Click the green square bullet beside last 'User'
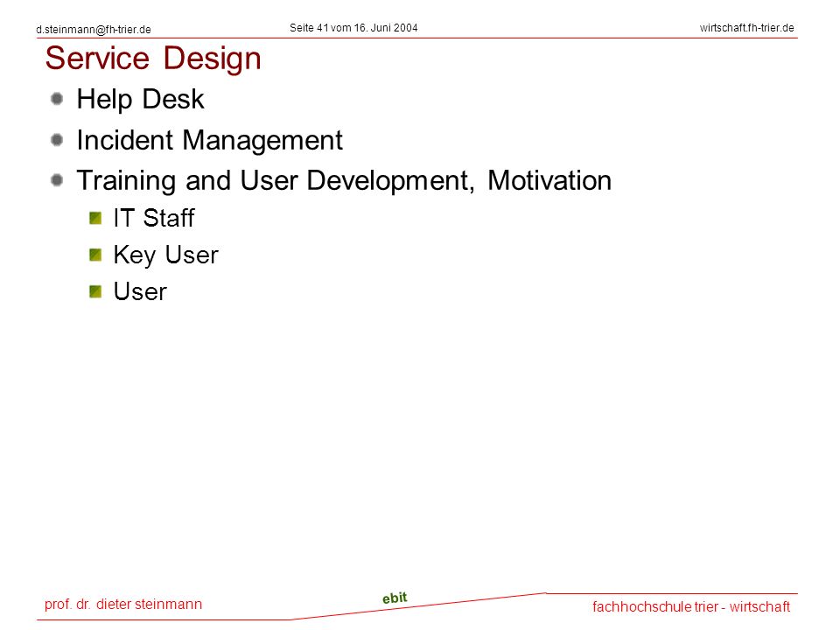Screen dimensions: 840x630 click(95, 292)
